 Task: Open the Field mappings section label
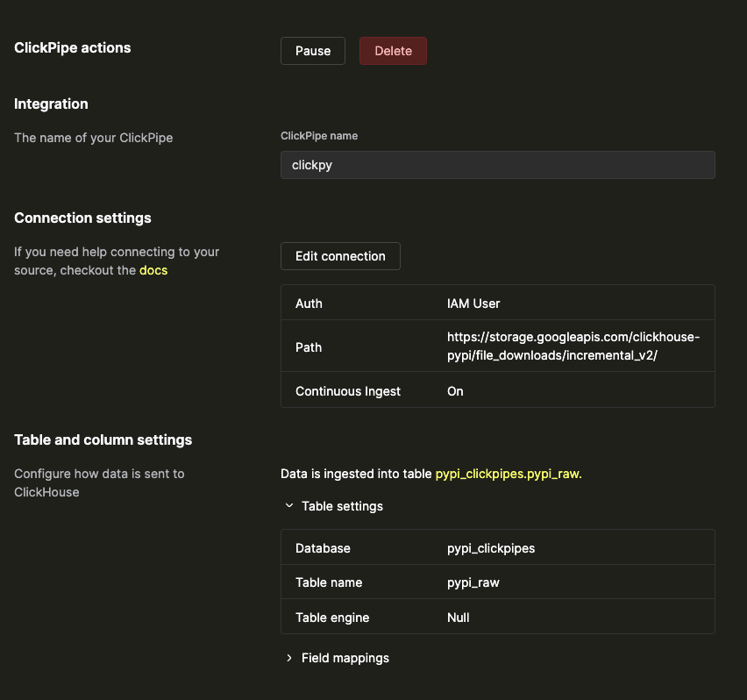tap(345, 658)
